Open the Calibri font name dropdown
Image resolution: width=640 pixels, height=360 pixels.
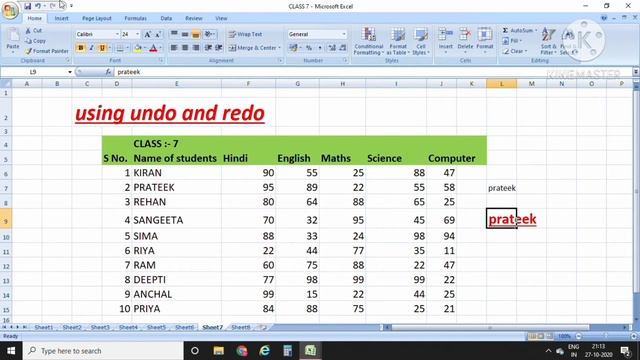point(117,34)
